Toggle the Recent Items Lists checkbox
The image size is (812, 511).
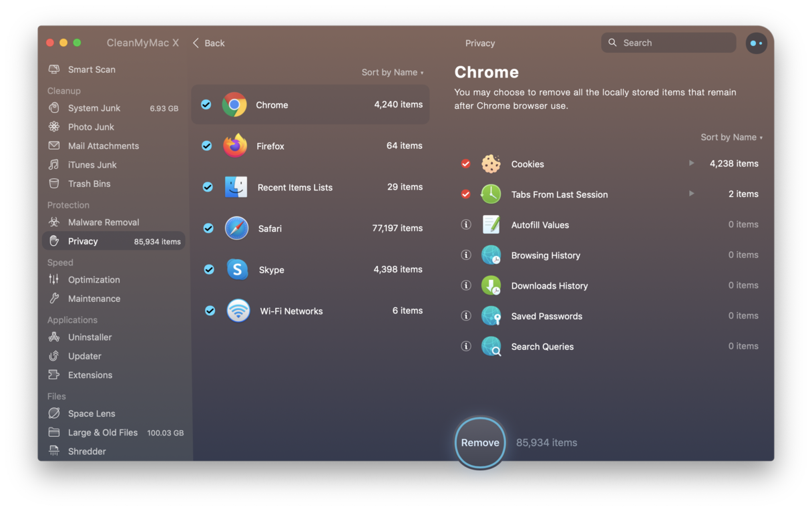coord(208,187)
